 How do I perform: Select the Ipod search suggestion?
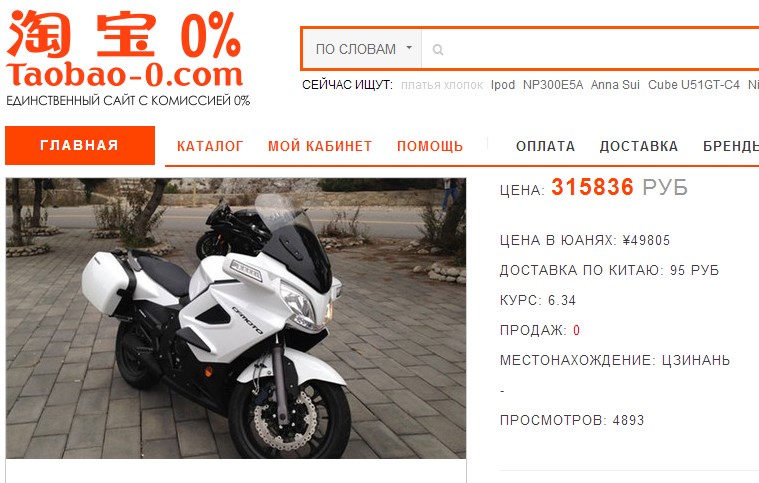point(503,85)
